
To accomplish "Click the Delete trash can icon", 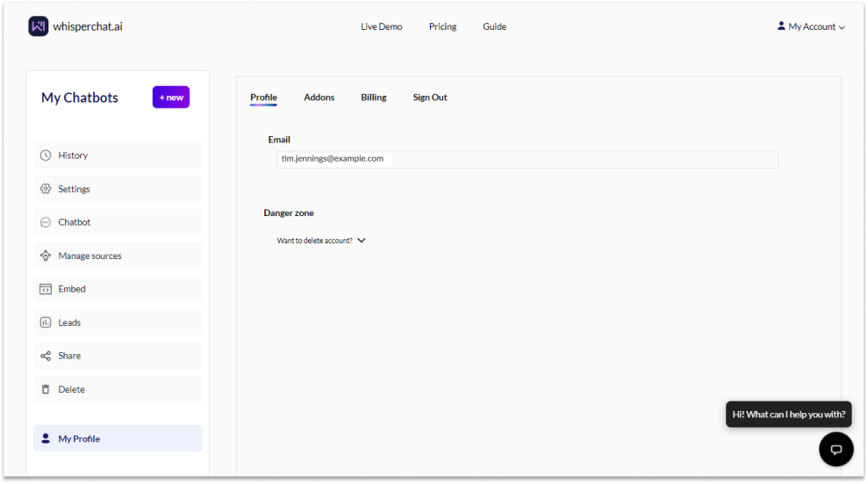I will point(46,389).
